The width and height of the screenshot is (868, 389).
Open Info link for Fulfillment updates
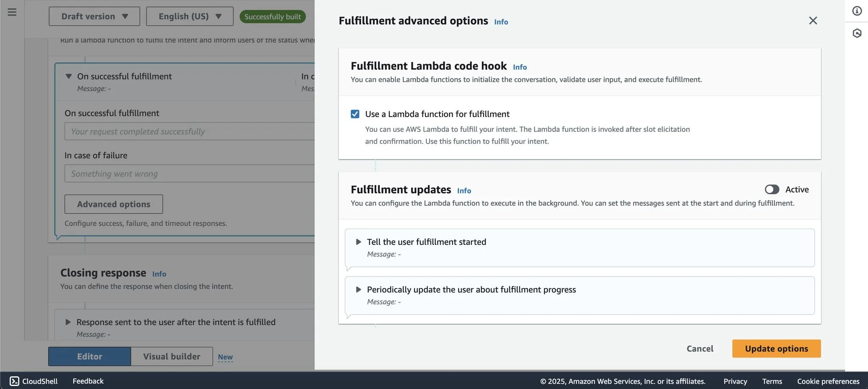tap(464, 190)
